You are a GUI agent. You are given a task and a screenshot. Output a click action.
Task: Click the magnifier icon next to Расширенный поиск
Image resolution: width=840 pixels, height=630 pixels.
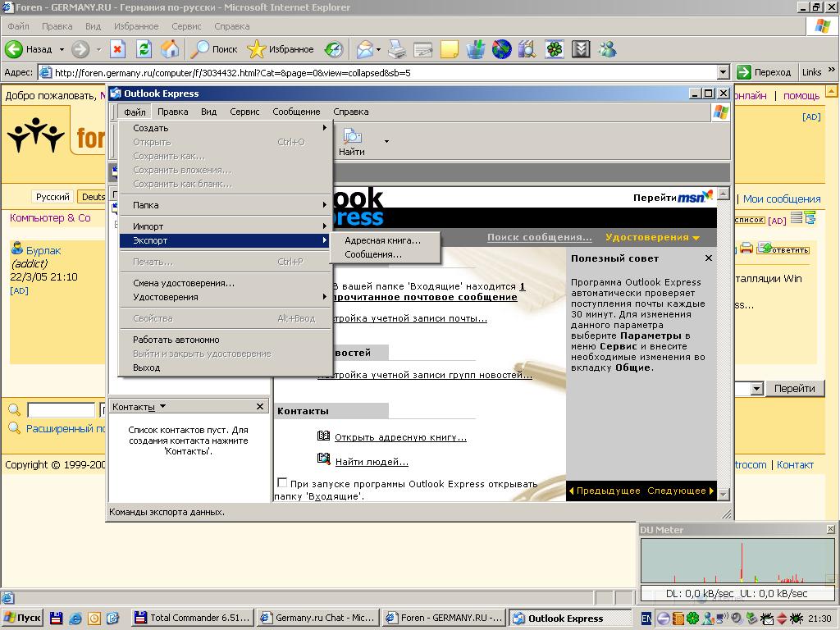click(x=14, y=428)
